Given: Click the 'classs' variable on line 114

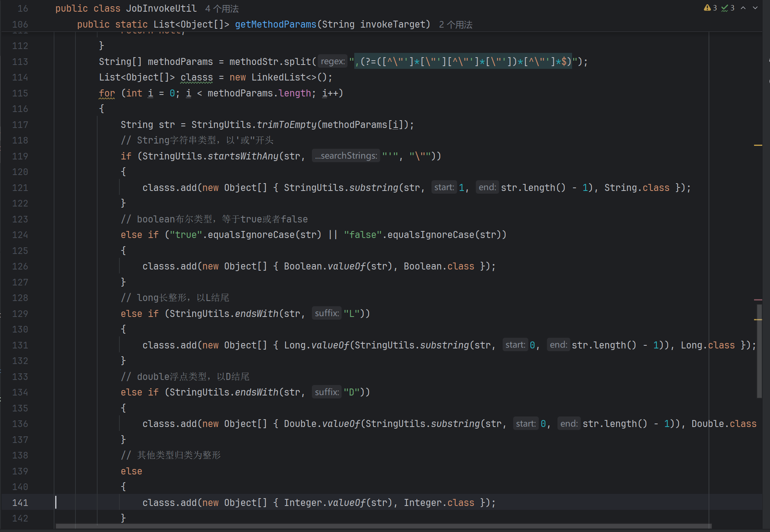Looking at the screenshot, I should pyautogui.click(x=196, y=77).
